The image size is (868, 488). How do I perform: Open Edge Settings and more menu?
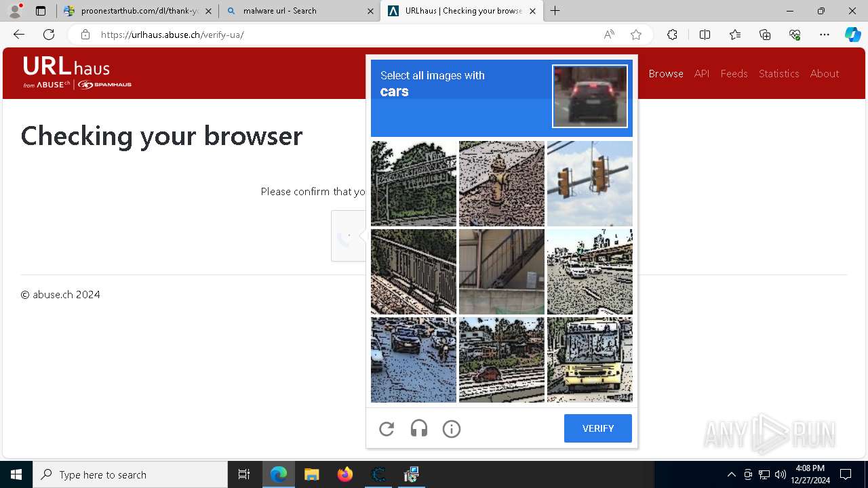[825, 35]
